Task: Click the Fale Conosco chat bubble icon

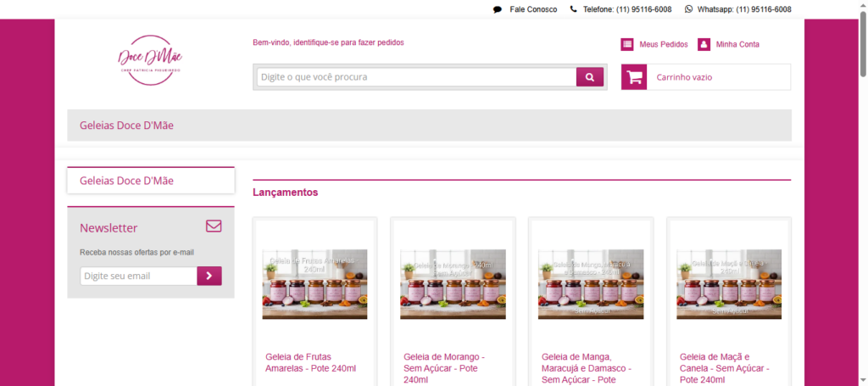Action: pyautogui.click(x=498, y=9)
